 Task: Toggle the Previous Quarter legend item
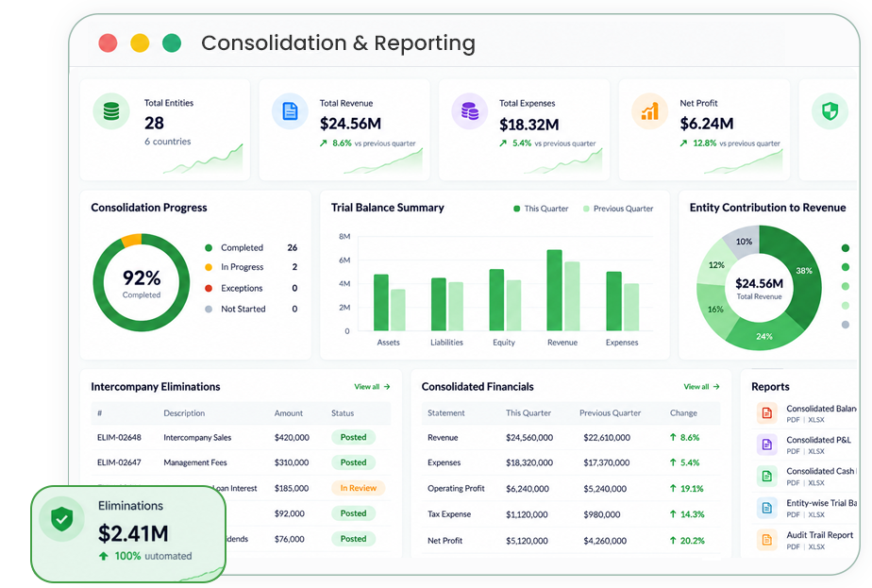coord(618,209)
